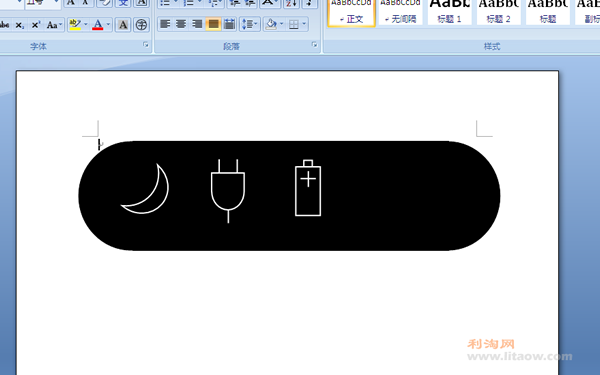Toggle justify alignment button
Screen dimensions: 600x375
pos(213,24)
